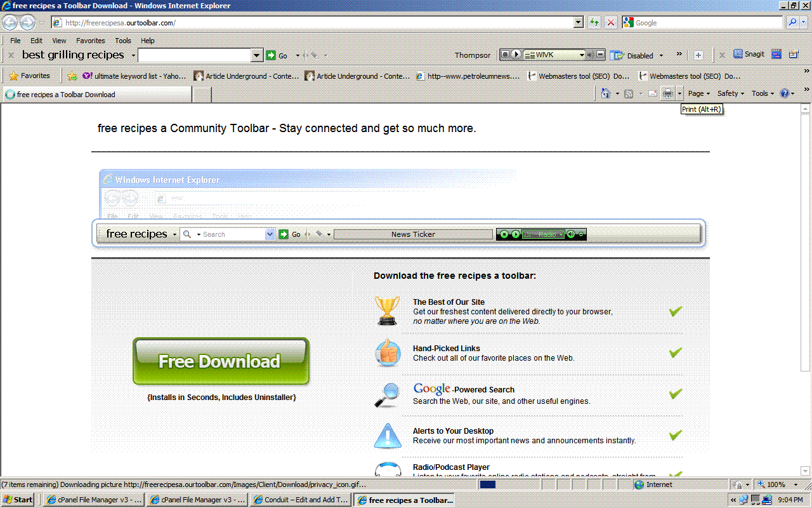812x508 pixels.
Task: Switch to the first cPanel File Manager taskbar window
Action: point(94,500)
